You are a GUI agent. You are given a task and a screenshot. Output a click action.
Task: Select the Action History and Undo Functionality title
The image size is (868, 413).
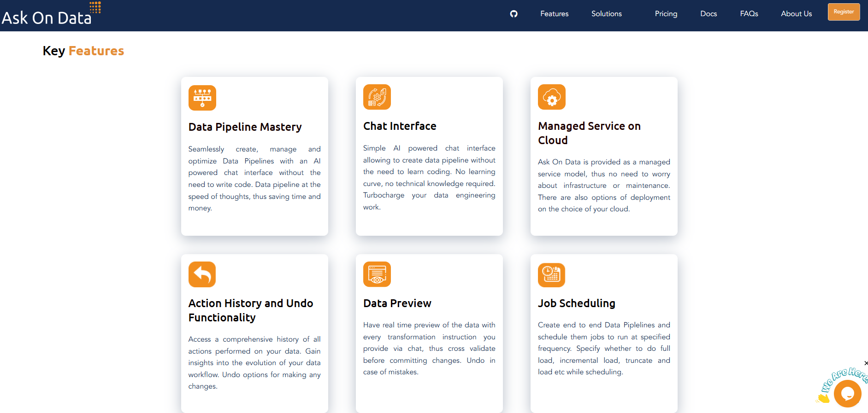point(251,310)
